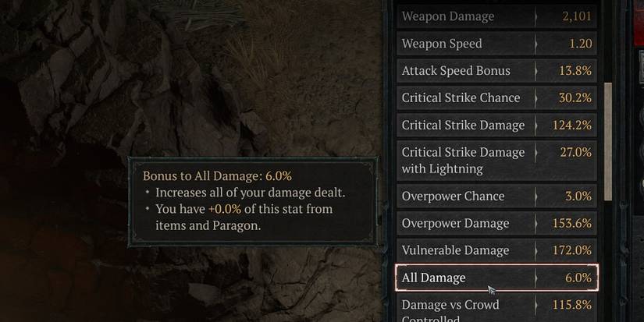Screen dimensions: 644x322
Task: Click the 2,101 Weapon Damage value
Action: click(x=577, y=16)
